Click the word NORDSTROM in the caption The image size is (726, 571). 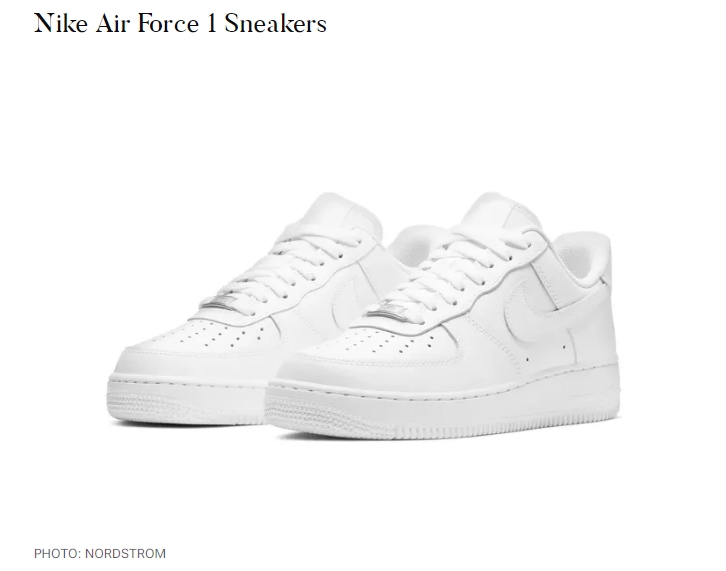coord(125,553)
